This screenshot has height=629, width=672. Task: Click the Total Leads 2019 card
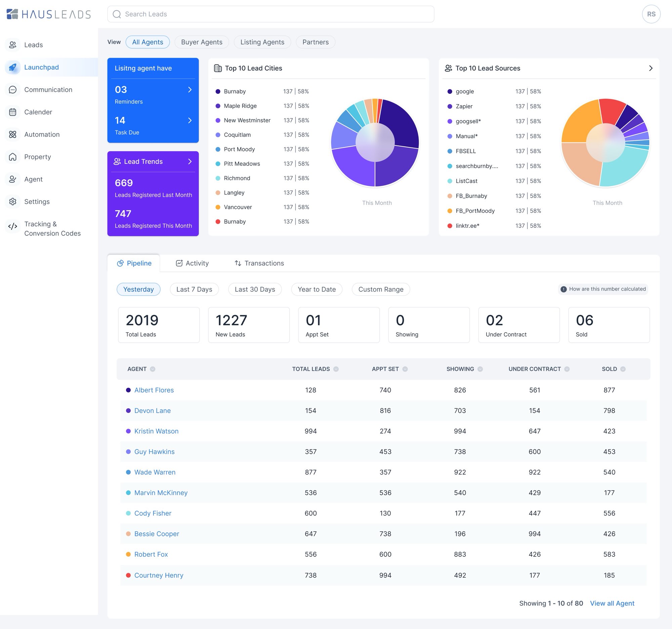[159, 325]
